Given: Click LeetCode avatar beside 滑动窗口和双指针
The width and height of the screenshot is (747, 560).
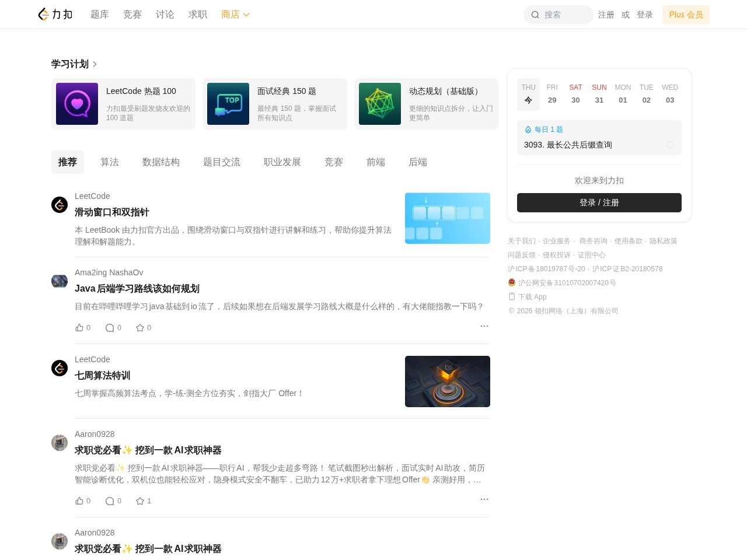Looking at the screenshot, I should click(x=60, y=205).
